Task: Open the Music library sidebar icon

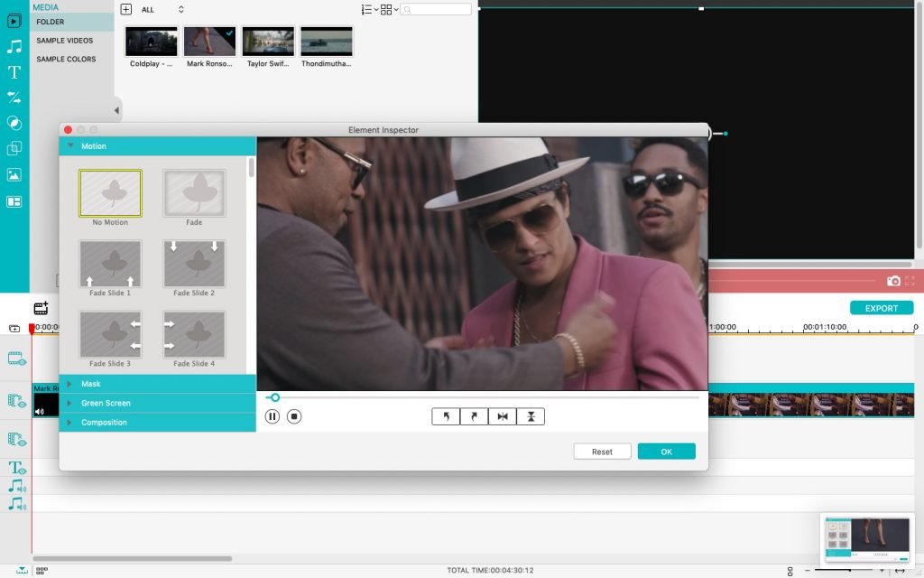Action: pyautogui.click(x=14, y=47)
